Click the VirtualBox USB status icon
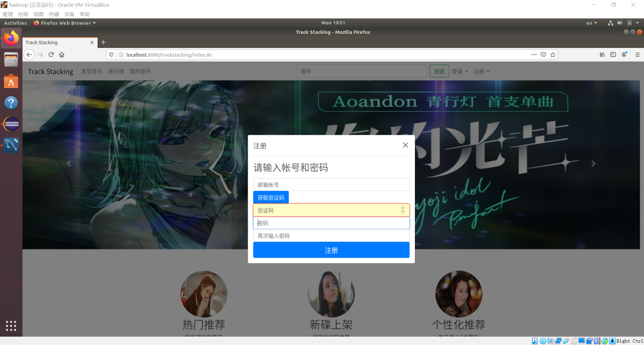 coord(566,341)
